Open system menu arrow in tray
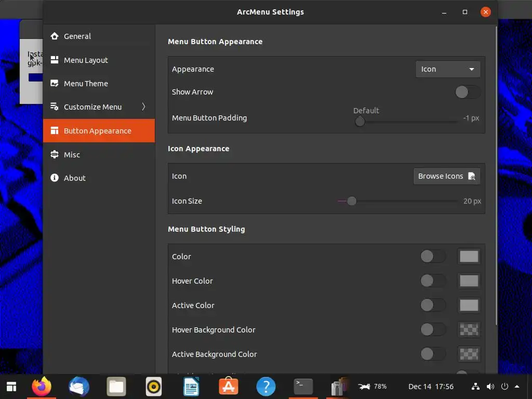This screenshot has height=399, width=532. (x=517, y=387)
